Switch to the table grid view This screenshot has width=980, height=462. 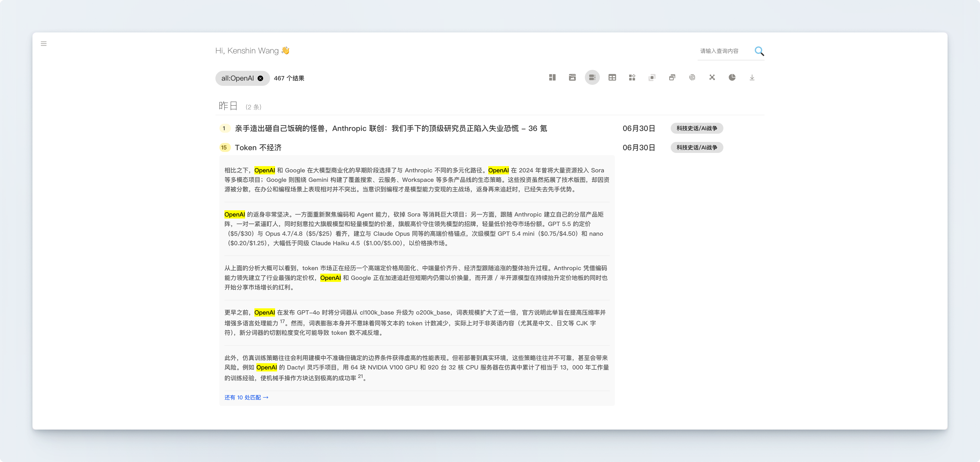[612, 78]
